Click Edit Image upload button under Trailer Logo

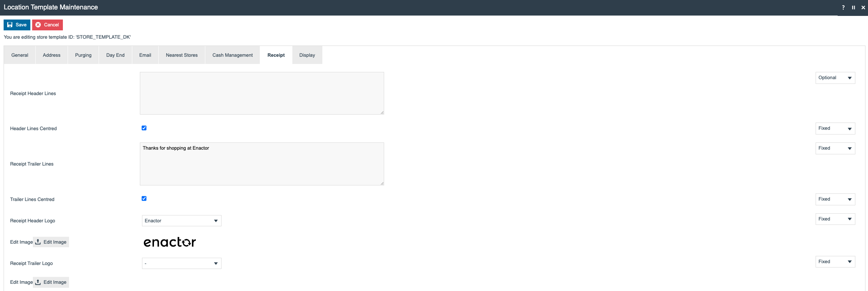point(51,282)
